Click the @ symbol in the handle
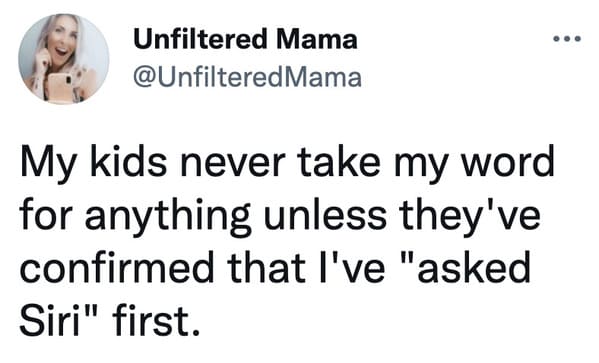599x363 pixels. click(144, 78)
